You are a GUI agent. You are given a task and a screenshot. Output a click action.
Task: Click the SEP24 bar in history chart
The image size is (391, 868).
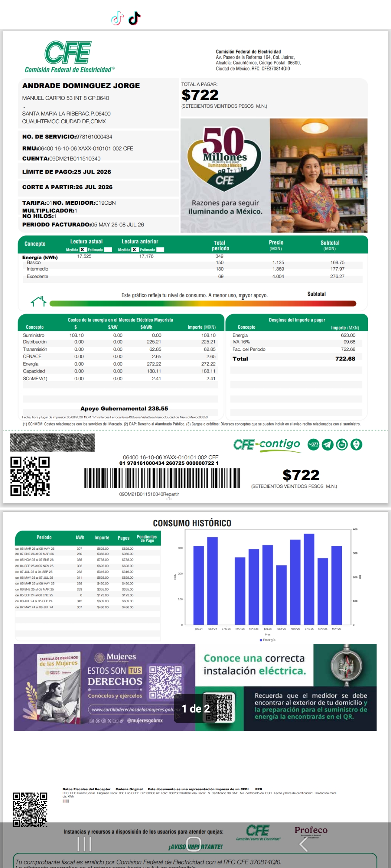pos(213,581)
